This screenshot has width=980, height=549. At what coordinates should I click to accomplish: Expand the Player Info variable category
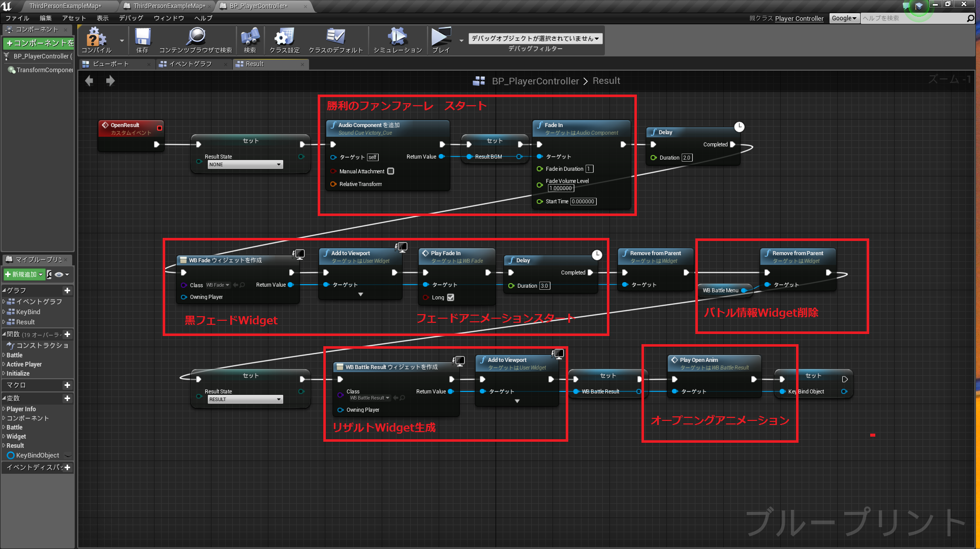(21, 409)
